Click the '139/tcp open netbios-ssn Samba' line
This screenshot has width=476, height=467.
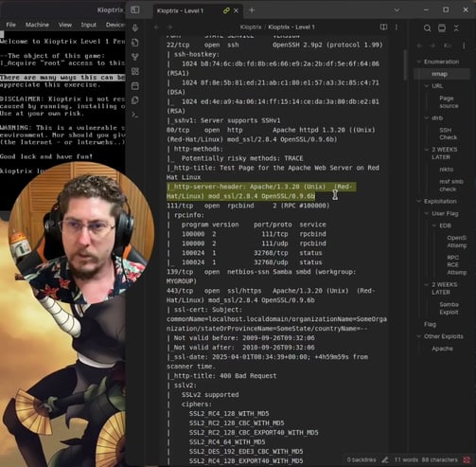tap(261, 277)
